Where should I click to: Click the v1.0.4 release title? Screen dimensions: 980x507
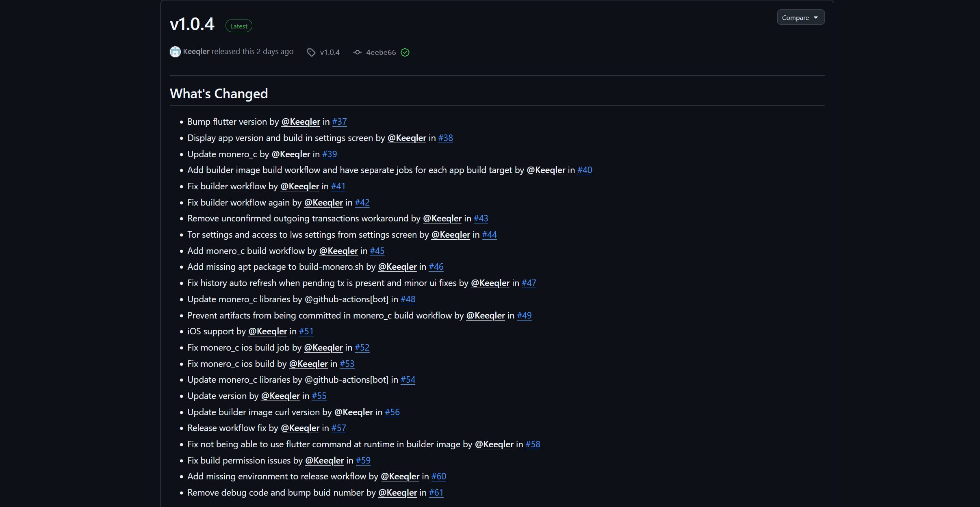[x=192, y=24]
